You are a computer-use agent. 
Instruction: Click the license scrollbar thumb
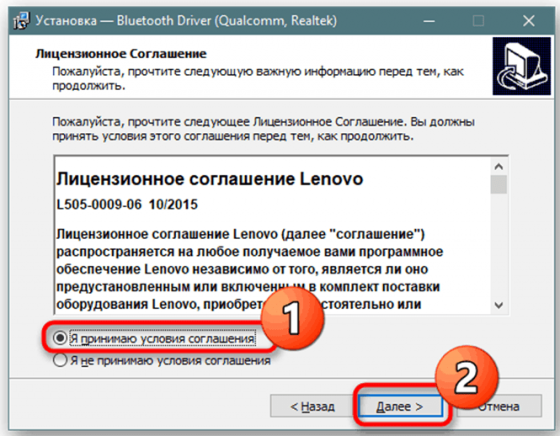tap(499, 184)
